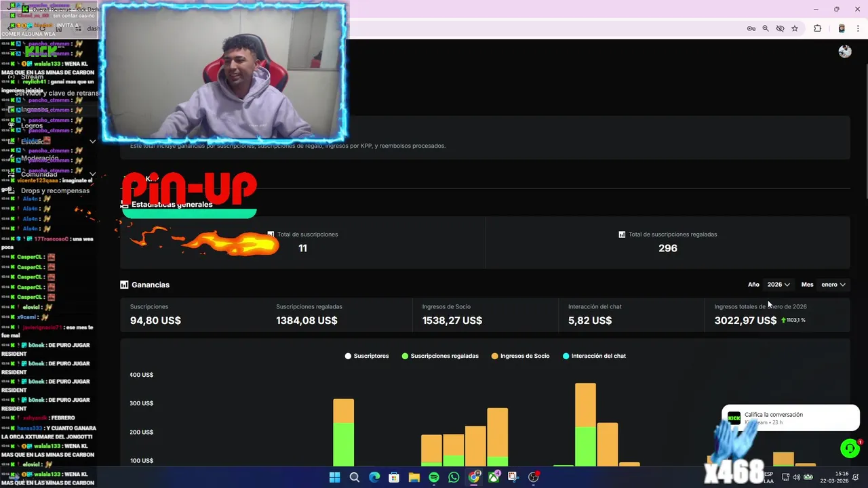Click the Suscripciones 94,80 US$ value
Screen dimensions: 868x488
[x=155, y=321]
